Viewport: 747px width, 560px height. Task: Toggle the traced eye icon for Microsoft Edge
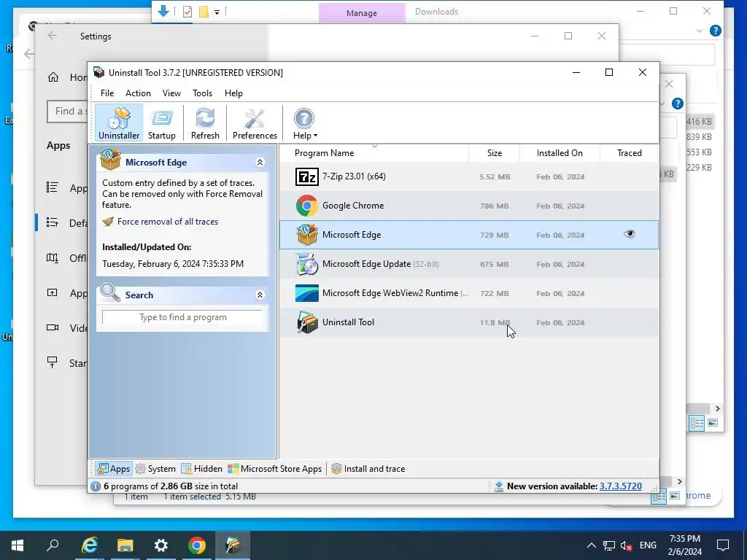[x=630, y=234]
